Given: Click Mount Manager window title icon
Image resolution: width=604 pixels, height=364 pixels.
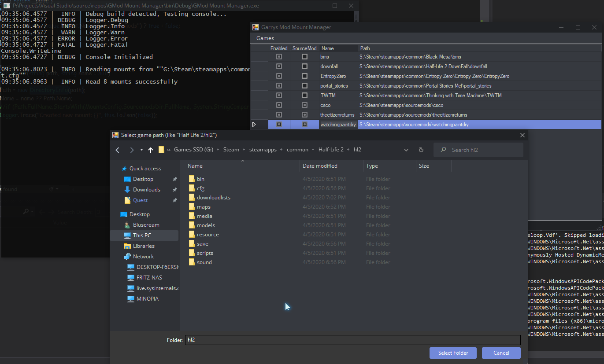Looking at the screenshot, I should (255, 27).
